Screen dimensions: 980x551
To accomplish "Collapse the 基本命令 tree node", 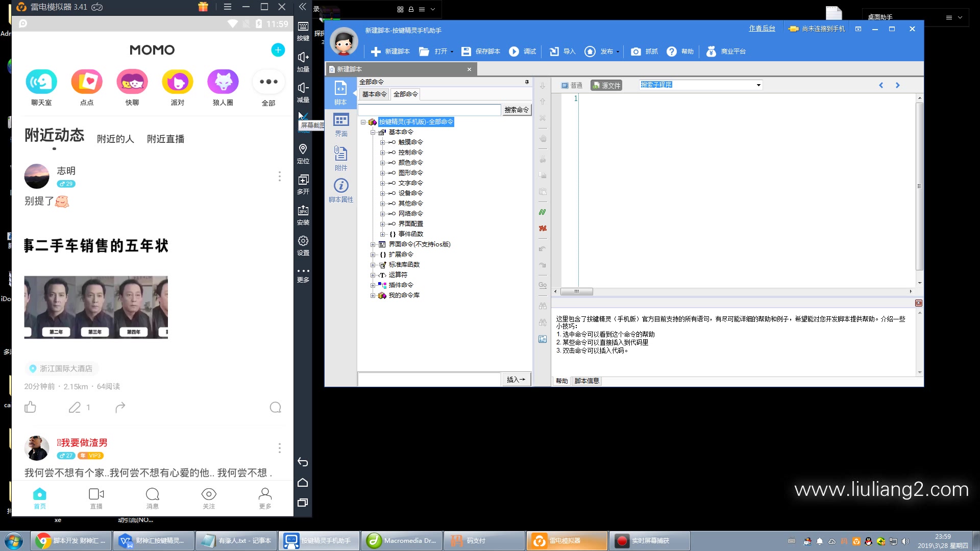I will tap(373, 132).
